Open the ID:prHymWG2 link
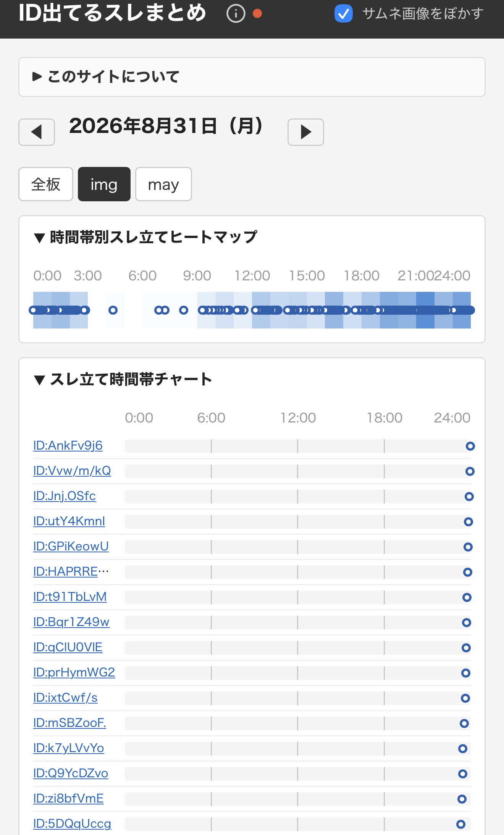Image resolution: width=504 pixels, height=835 pixels. point(74,672)
